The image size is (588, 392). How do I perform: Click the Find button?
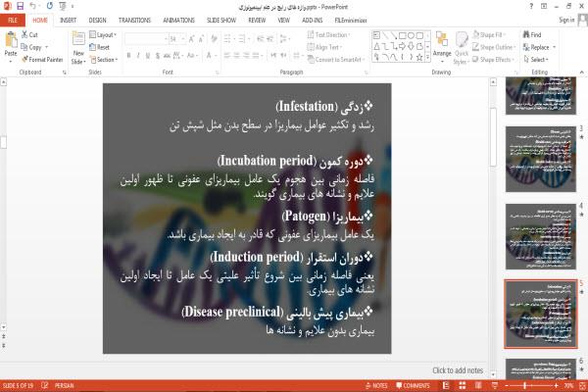coord(532,35)
